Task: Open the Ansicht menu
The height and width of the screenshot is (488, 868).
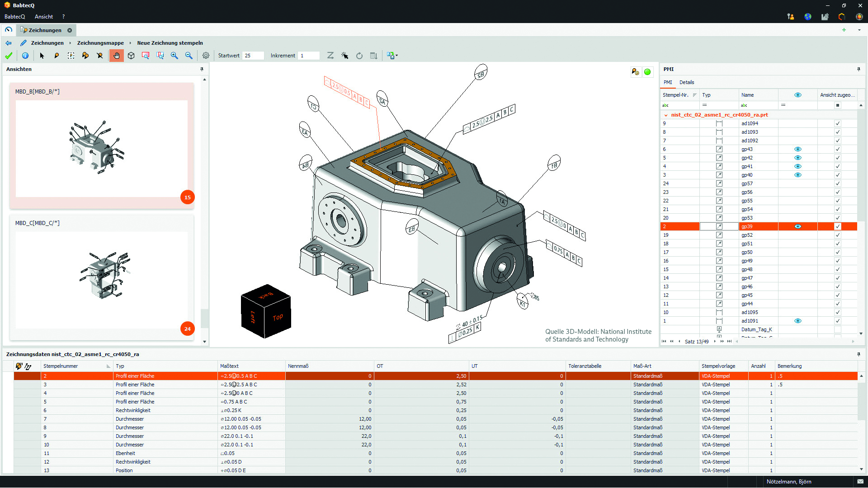Action: click(43, 16)
